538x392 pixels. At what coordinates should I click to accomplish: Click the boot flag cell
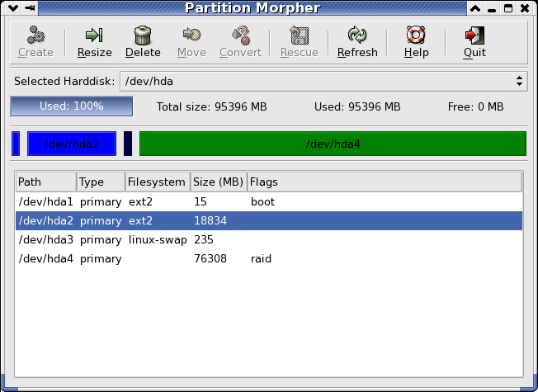(263, 202)
